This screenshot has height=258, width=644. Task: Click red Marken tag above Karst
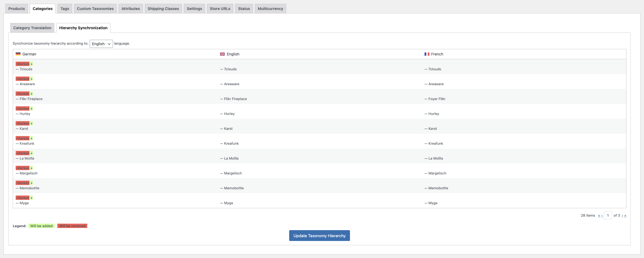tap(23, 124)
